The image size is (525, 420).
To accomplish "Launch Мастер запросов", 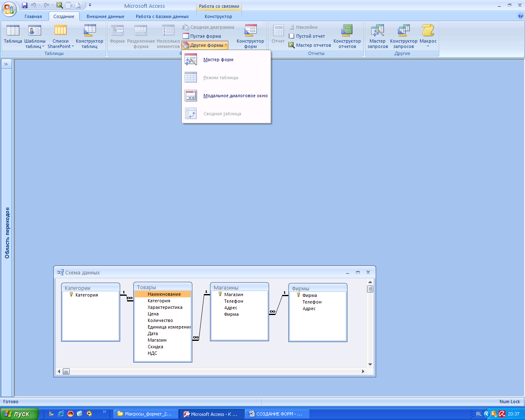I will [377, 37].
